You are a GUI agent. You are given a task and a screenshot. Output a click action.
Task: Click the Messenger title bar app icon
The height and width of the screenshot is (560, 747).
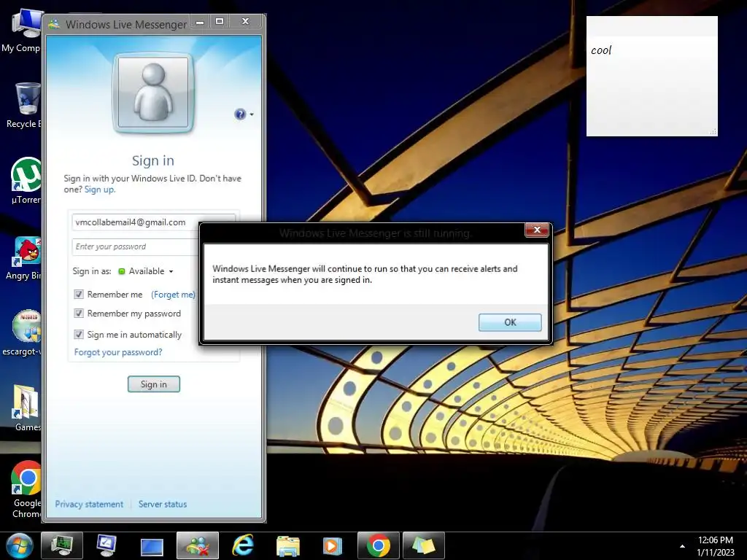(54, 24)
